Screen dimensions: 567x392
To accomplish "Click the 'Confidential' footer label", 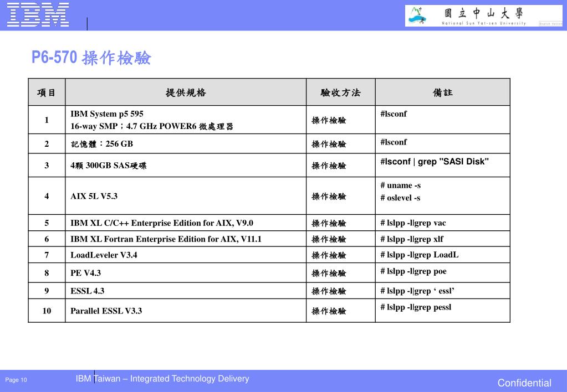I will click(x=524, y=383).
